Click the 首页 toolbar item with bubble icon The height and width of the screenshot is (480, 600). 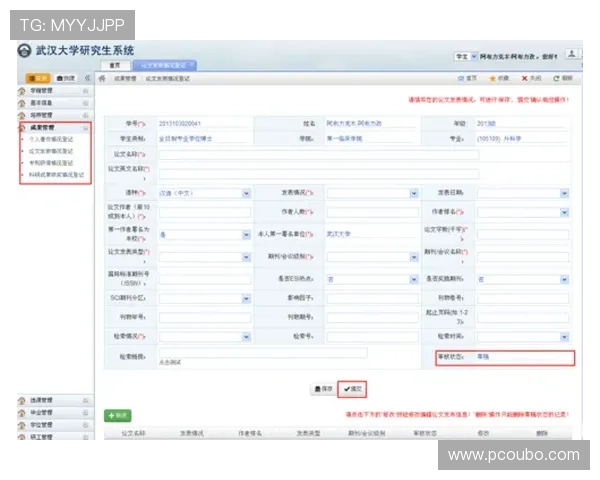point(467,78)
